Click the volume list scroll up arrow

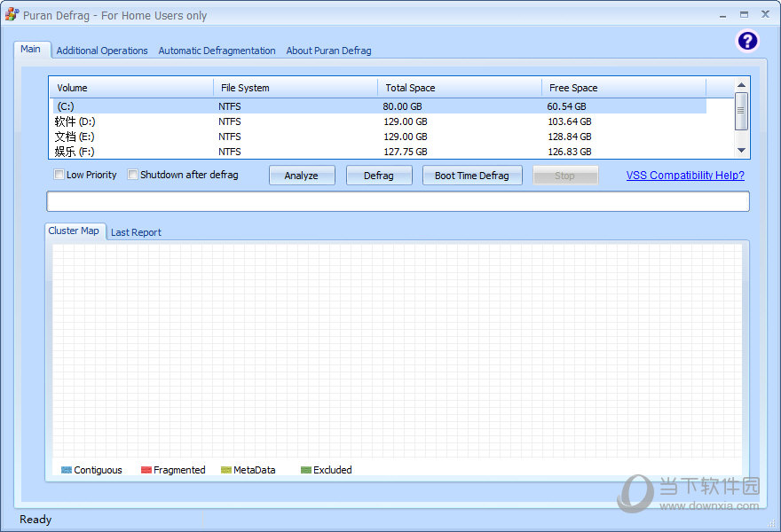click(x=741, y=85)
